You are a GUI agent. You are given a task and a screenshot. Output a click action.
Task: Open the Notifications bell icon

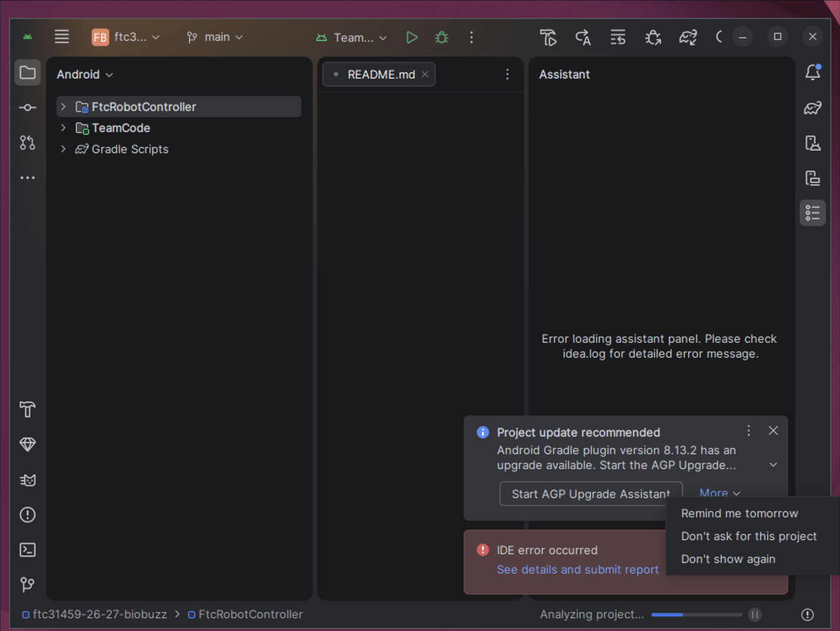tap(813, 72)
